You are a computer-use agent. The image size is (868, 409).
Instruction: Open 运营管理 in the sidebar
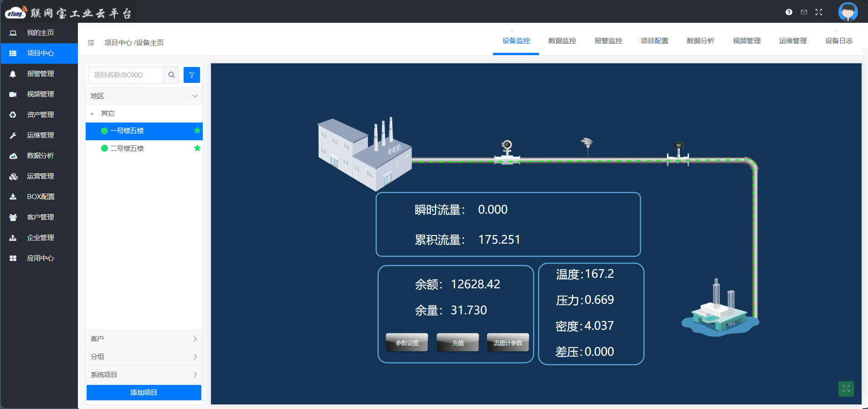[39, 176]
